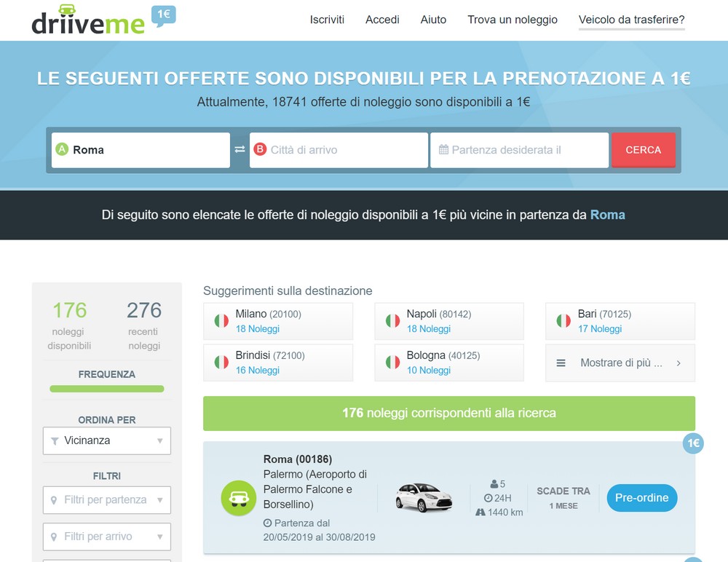728x562 pixels.
Task: Select the Napoli destination suggestion
Action: (x=449, y=322)
